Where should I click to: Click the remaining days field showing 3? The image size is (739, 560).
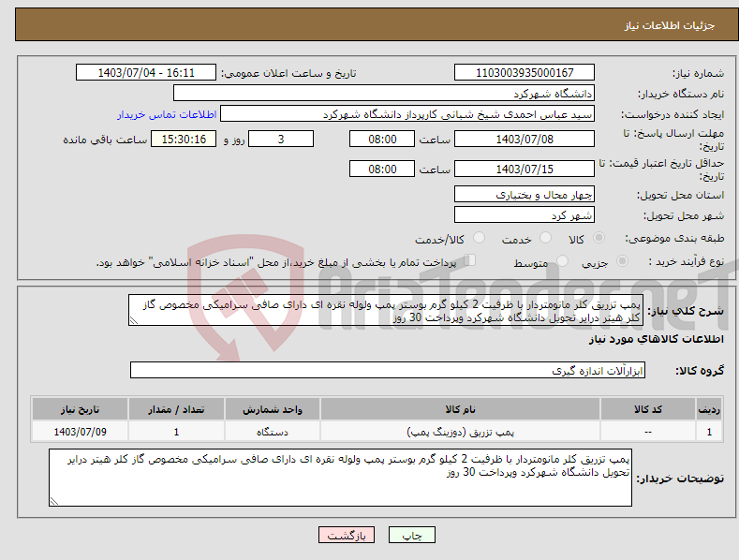tap(281, 139)
